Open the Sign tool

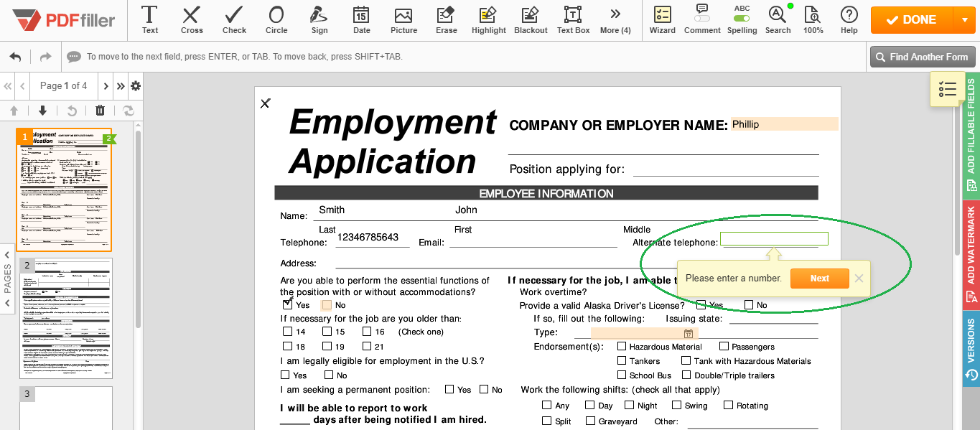click(319, 20)
